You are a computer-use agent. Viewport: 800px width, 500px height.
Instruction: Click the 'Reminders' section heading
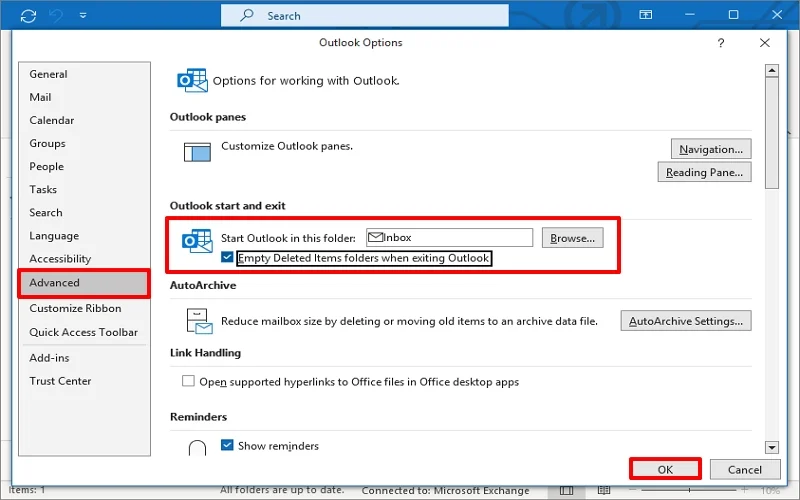[x=198, y=417]
